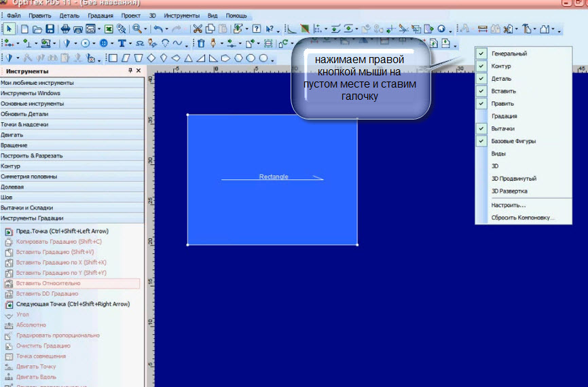This screenshot has height=387, width=588.
Task: Save the file with the floppy icon
Action: point(50,29)
